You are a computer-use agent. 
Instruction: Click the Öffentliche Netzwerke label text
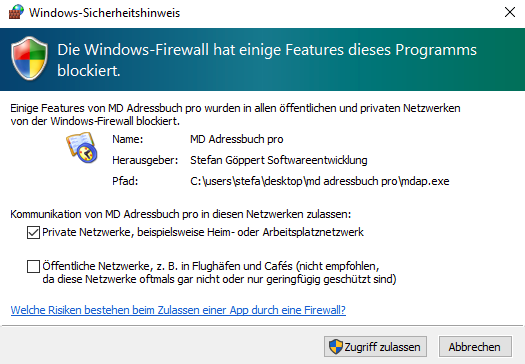coord(219,273)
